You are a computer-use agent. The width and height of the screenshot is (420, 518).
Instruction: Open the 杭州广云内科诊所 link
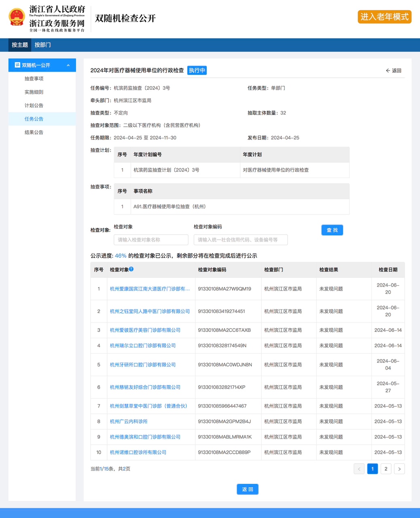[x=129, y=421]
